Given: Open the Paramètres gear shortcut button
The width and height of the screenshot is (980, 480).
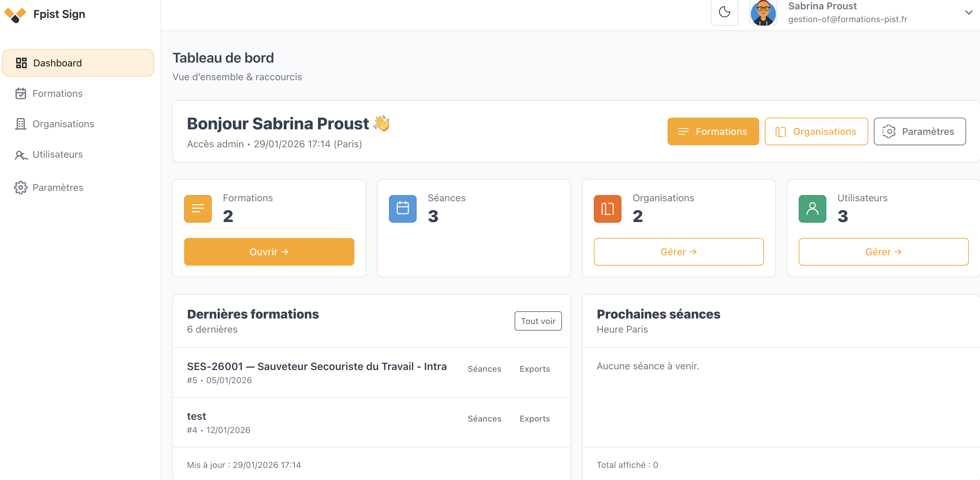Looking at the screenshot, I should [919, 131].
